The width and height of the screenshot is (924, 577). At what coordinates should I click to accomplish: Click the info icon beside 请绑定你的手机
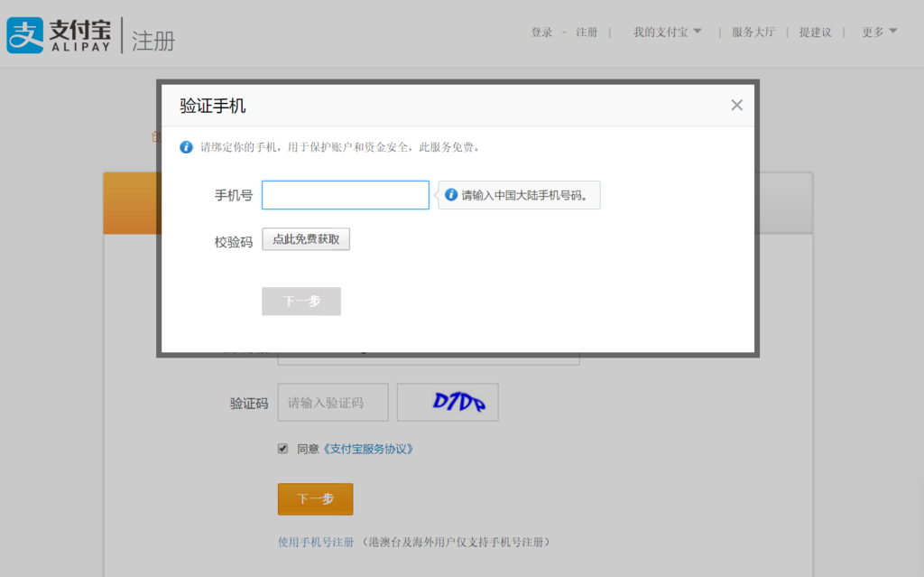tap(186, 147)
